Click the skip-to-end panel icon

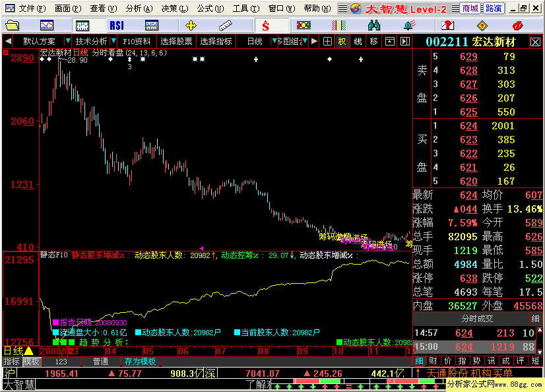click(405, 42)
